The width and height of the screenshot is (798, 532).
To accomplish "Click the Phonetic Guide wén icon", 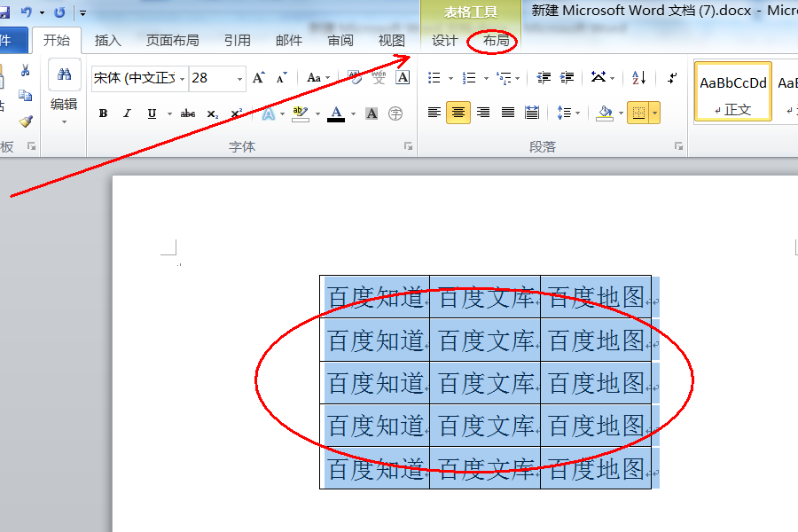I will 379,77.
